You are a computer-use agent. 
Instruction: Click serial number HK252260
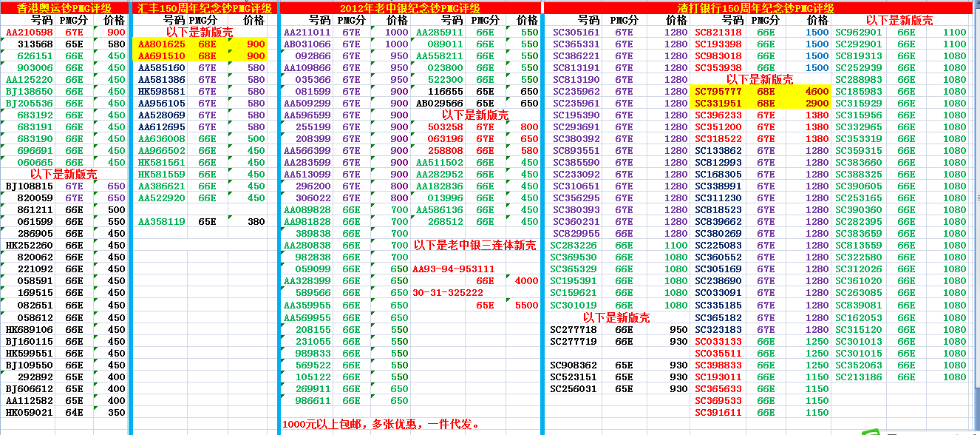30,246
